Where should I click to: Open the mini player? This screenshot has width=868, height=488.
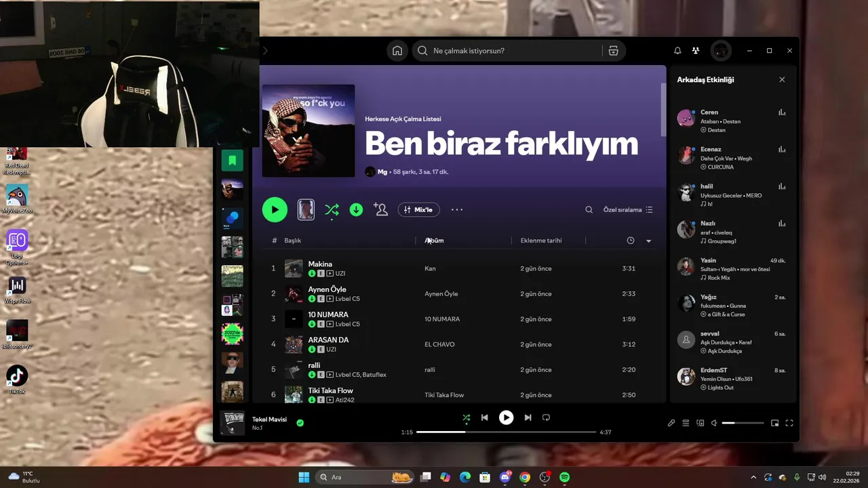pos(775,423)
